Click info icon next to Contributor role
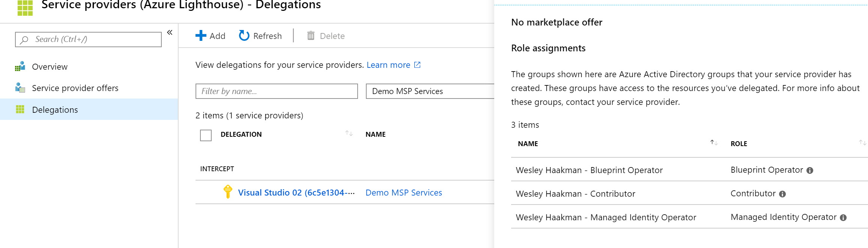This screenshot has width=868, height=248. tap(782, 194)
